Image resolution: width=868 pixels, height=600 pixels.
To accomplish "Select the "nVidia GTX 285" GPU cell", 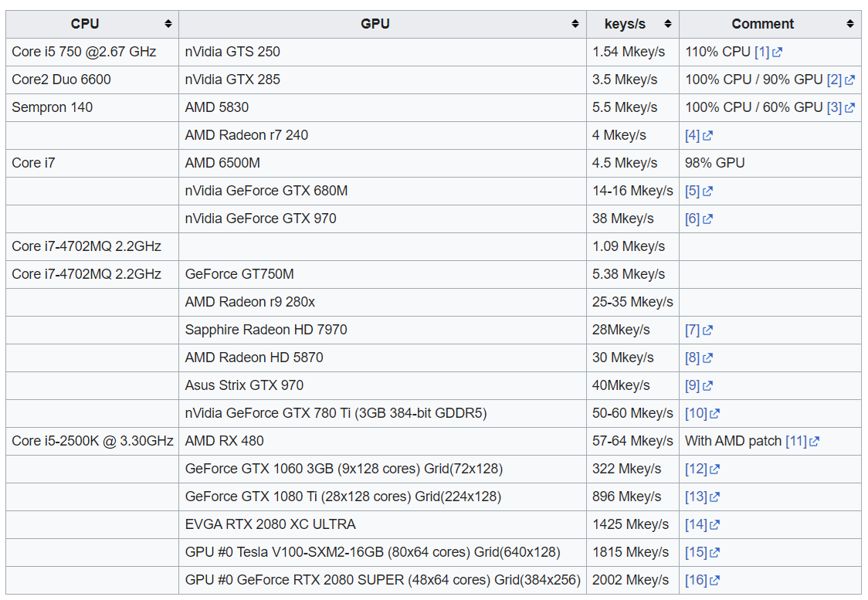I will (x=382, y=80).
